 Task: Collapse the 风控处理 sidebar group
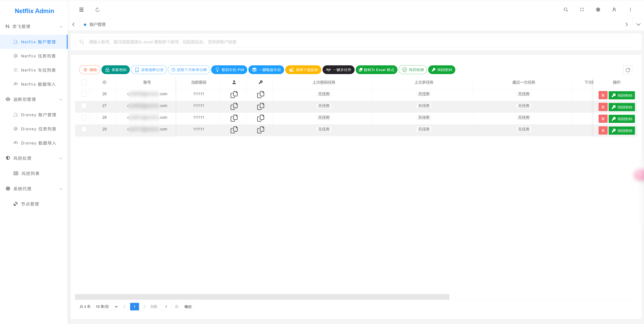click(x=34, y=158)
